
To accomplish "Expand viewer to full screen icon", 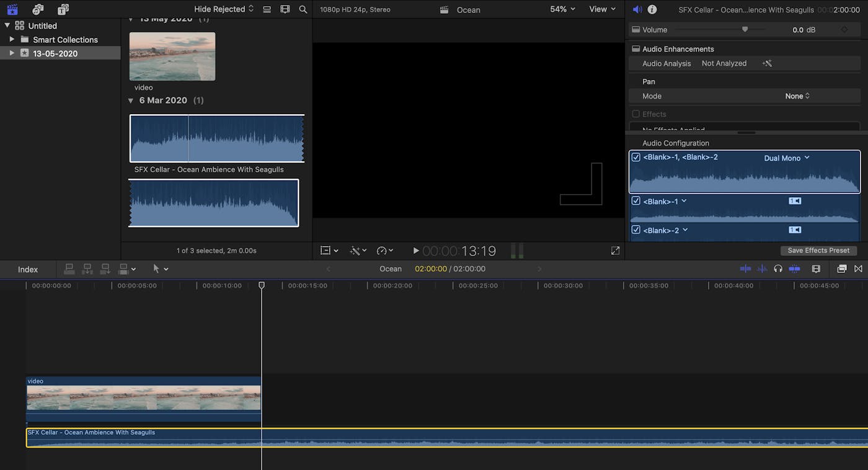I will pyautogui.click(x=615, y=251).
